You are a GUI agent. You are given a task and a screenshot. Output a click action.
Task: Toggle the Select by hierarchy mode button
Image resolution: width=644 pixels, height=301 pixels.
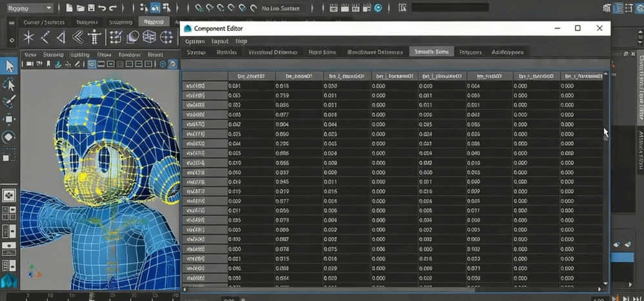(143, 8)
